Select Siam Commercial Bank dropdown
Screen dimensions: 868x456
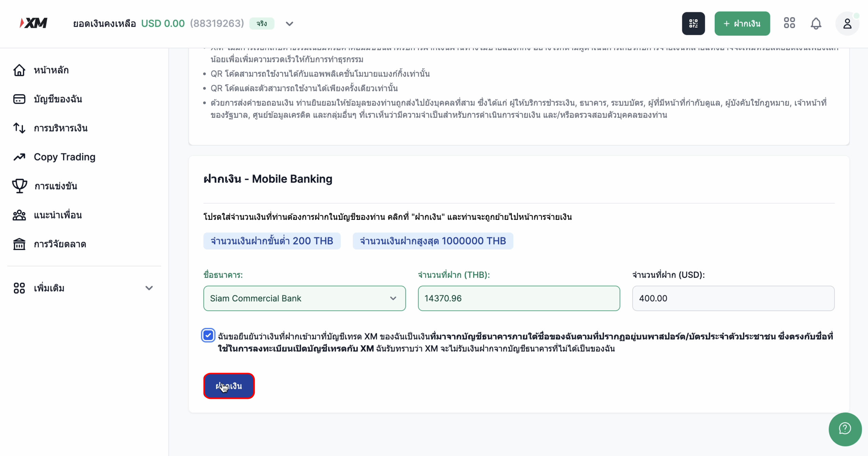click(304, 298)
